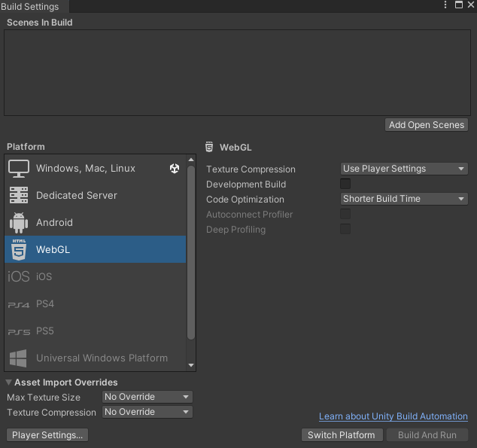Select the Build Settings tab
Image resolution: width=477 pixels, height=448 pixels.
(x=30, y=7)
